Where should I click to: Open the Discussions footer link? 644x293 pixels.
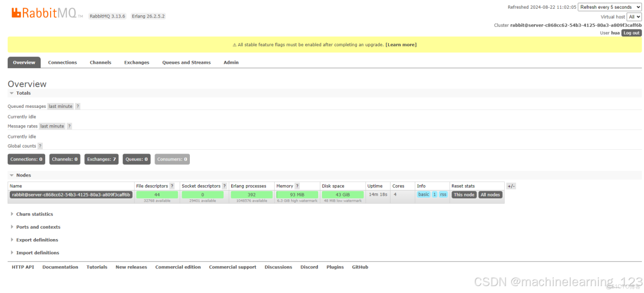(278, 267)
